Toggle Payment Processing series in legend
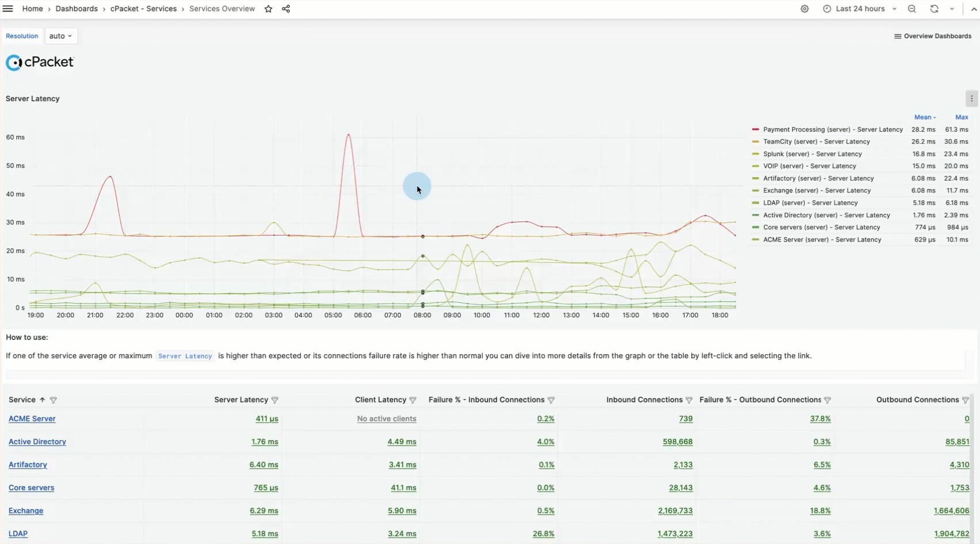This screenshot has height=544, width=980. [833, 129]
